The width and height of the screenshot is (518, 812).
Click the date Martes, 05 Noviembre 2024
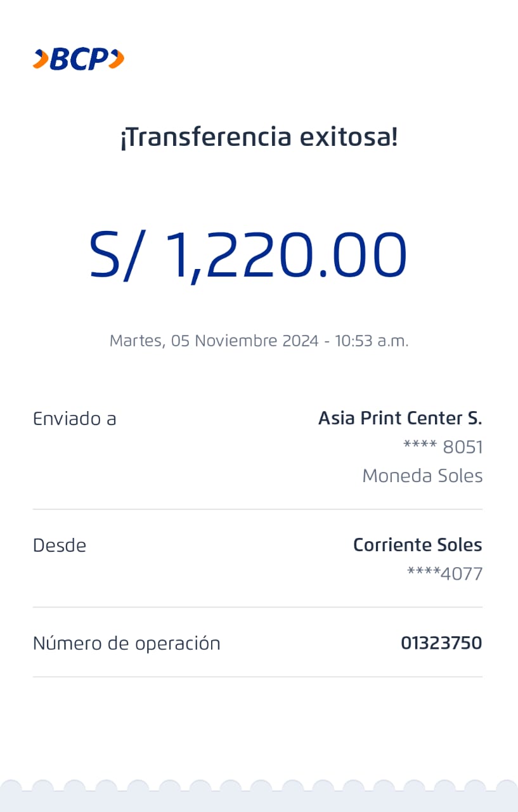coord(214,341)
